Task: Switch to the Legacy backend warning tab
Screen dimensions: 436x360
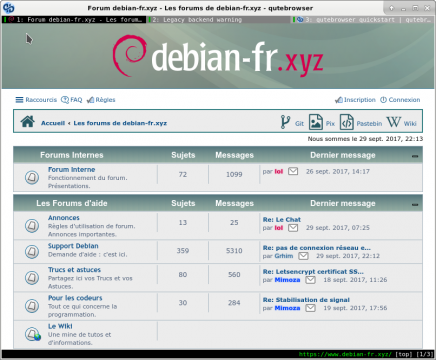Action: coord(219,20)
